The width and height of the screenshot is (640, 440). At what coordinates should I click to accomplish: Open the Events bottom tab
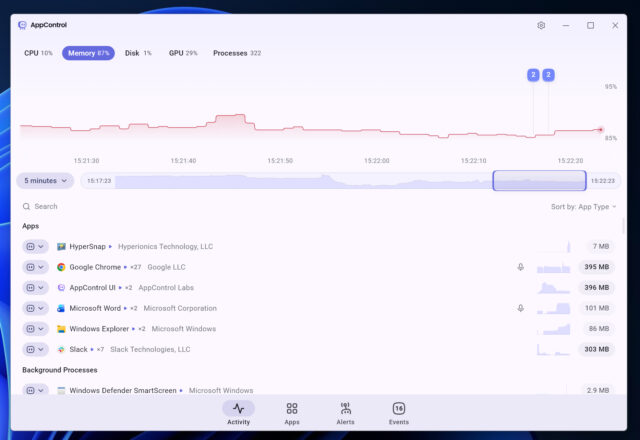click(399, 413)
